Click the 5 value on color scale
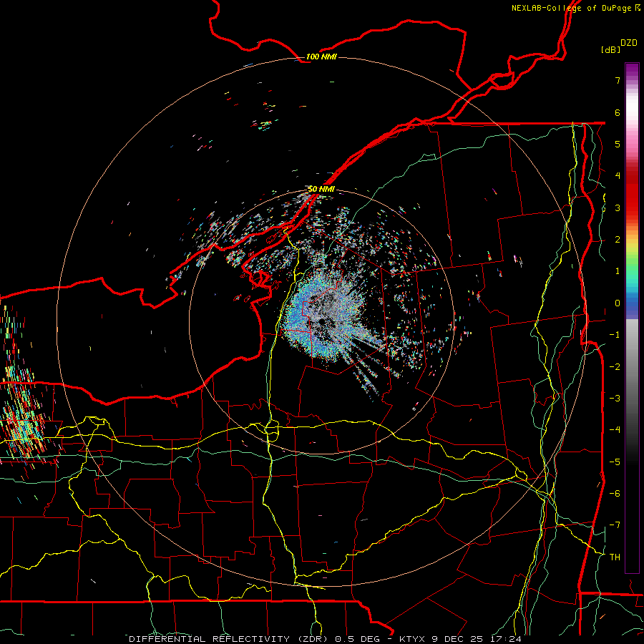Viewport: 644px width, 644px height. pos(618,144)
